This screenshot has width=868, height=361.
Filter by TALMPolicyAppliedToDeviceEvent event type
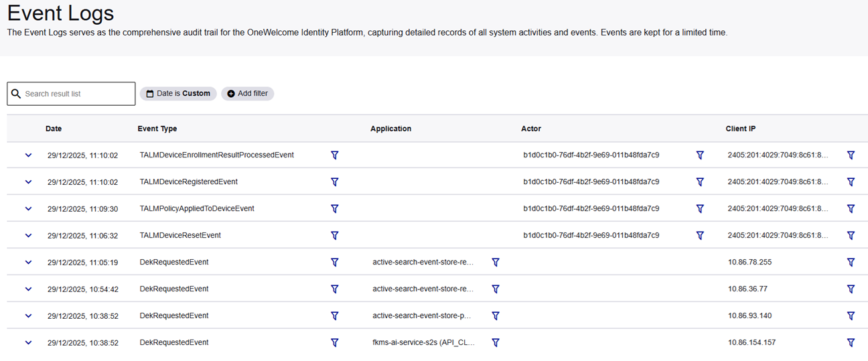tap(334, 208)
